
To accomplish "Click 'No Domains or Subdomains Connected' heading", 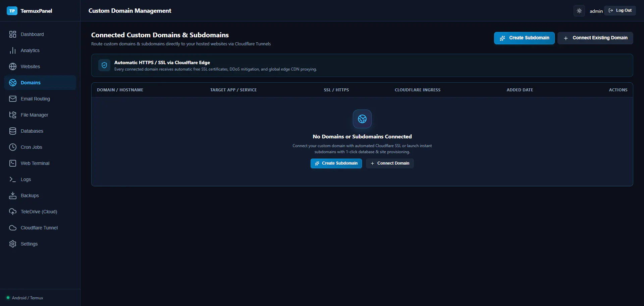I will coord(362,137).
